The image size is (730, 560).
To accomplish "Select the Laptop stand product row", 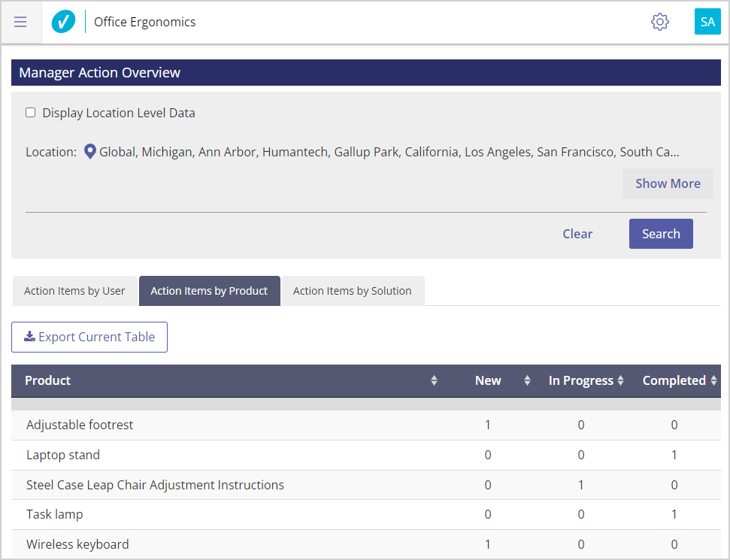I will tap(366, 456).
